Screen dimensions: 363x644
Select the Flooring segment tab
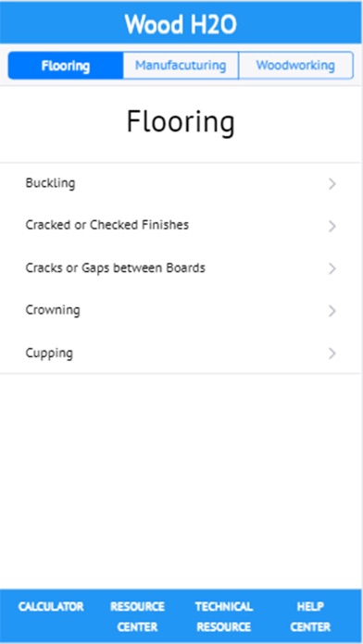pos(66,66)
